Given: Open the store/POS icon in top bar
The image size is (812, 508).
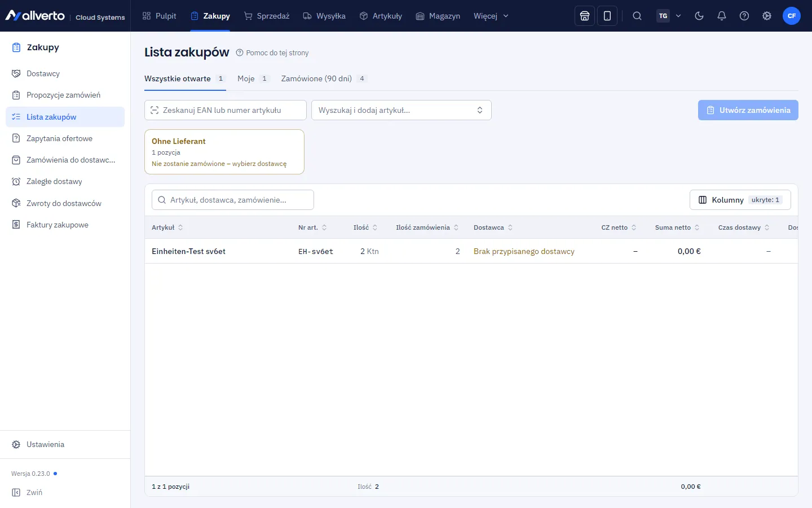Looking at the screenshot, I should 585,16.
